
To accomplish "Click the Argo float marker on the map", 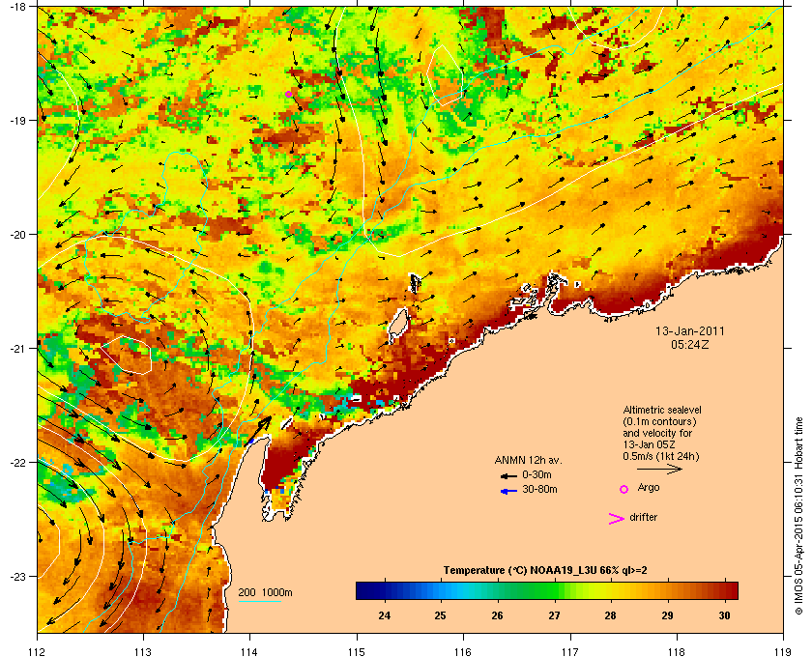I will click(x=288, y=95).
